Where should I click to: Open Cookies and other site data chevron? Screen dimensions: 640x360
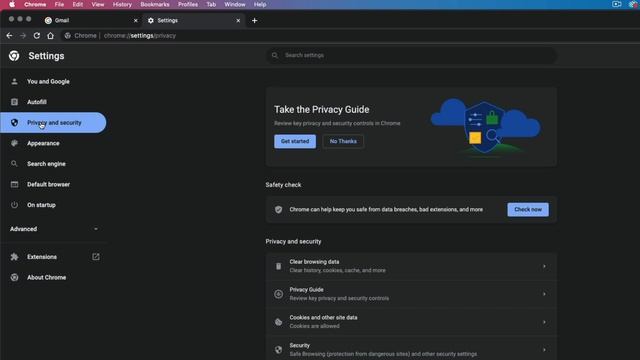click(544, 322)
